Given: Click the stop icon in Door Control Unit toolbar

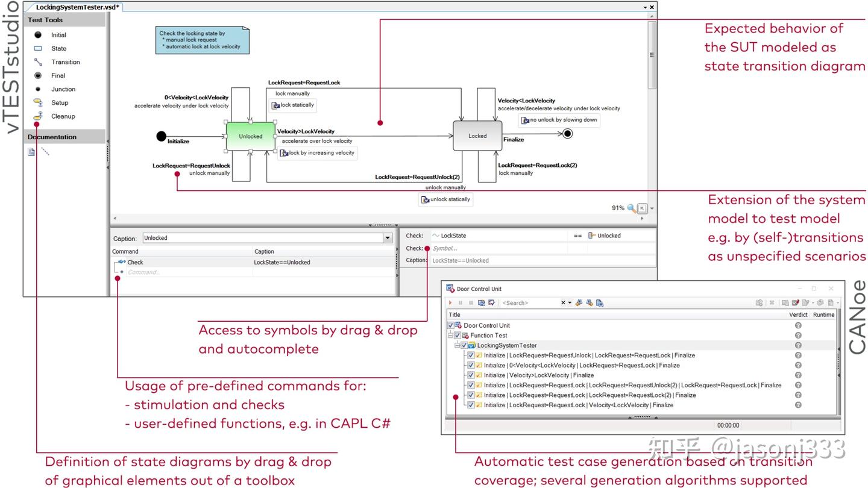Looking at the screenshot, I should click(x=471, y=303).
